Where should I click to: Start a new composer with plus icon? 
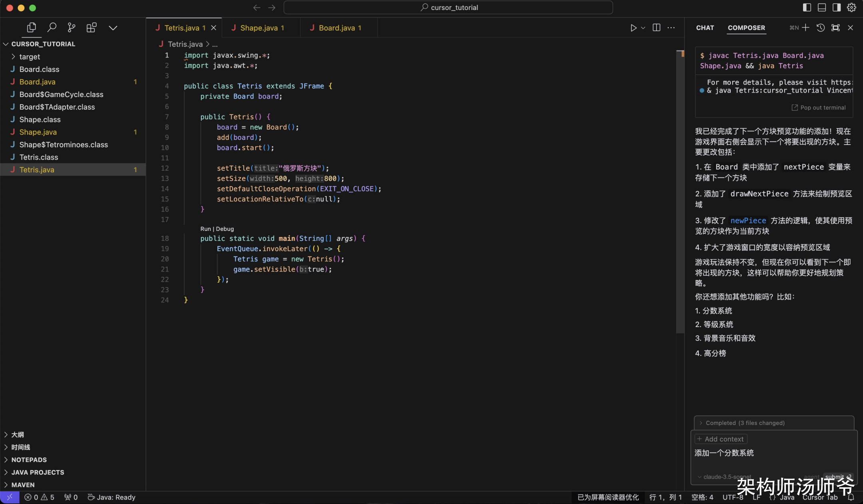pos(805,28)
